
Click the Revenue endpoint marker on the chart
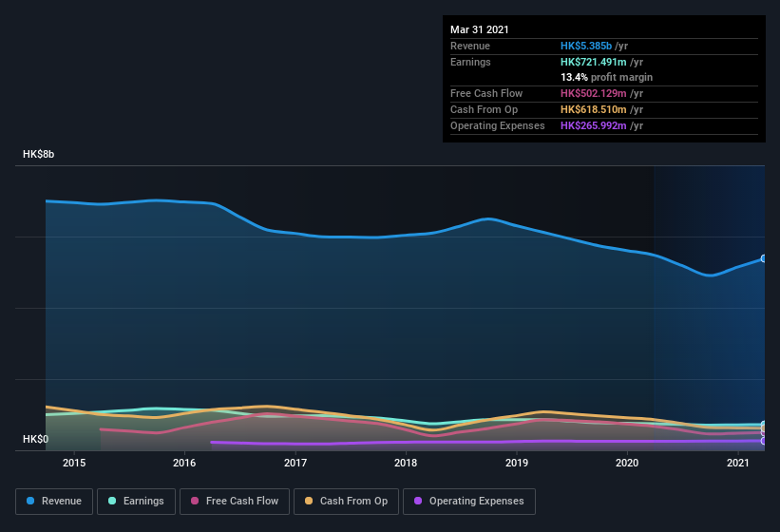pyautogui.click(x=764, y=258)
